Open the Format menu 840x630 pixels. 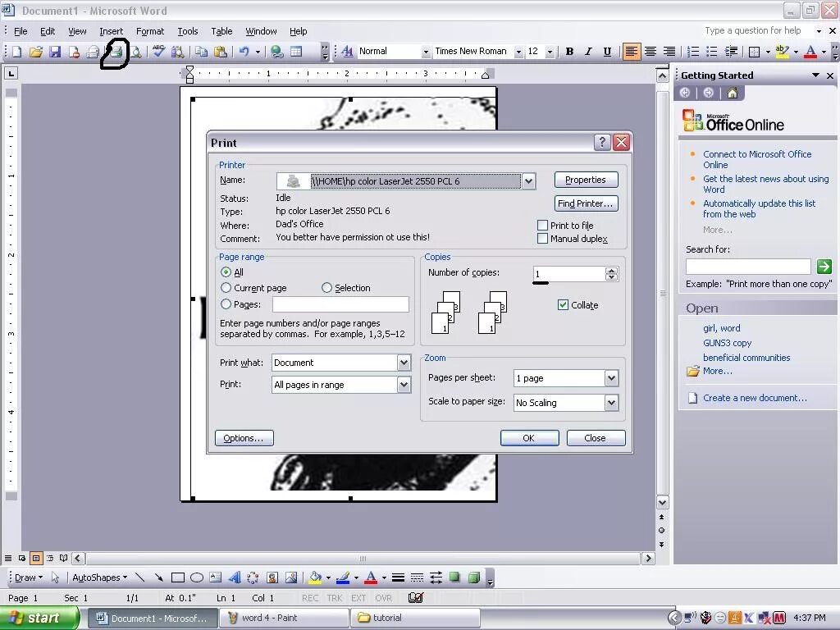point(150,31)
